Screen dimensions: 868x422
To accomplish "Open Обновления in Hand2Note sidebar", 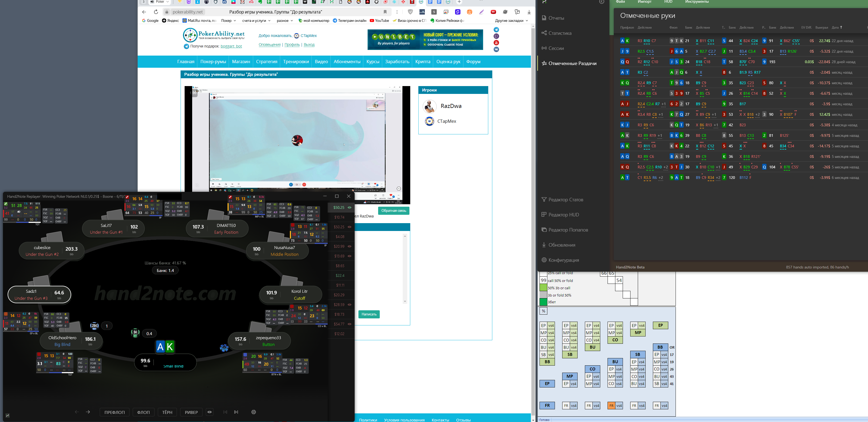I will pyautogui.click(x=558, y=245).
